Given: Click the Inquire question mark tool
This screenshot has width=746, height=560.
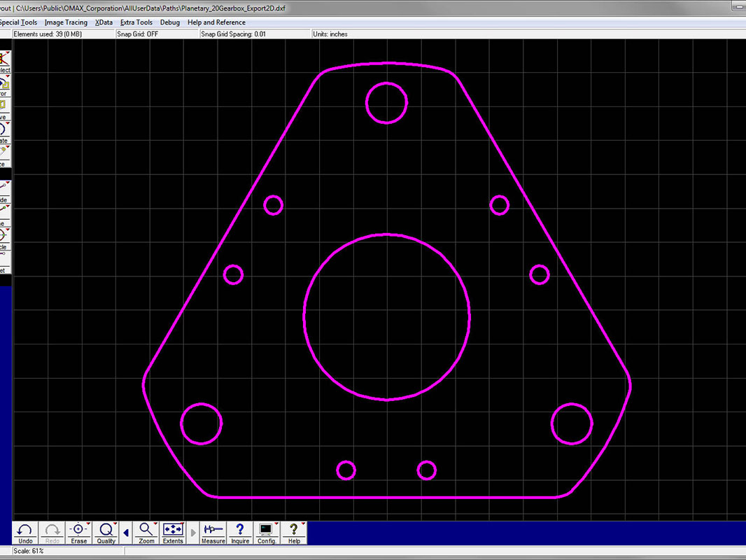Looking at the screenshot, I should click(x=240, y=533).
